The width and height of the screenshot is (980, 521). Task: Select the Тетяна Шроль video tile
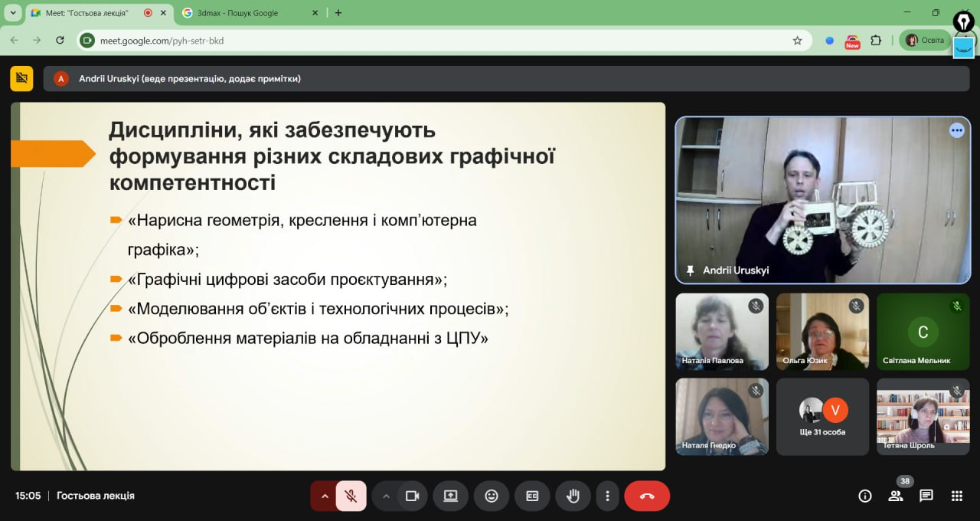923,416
